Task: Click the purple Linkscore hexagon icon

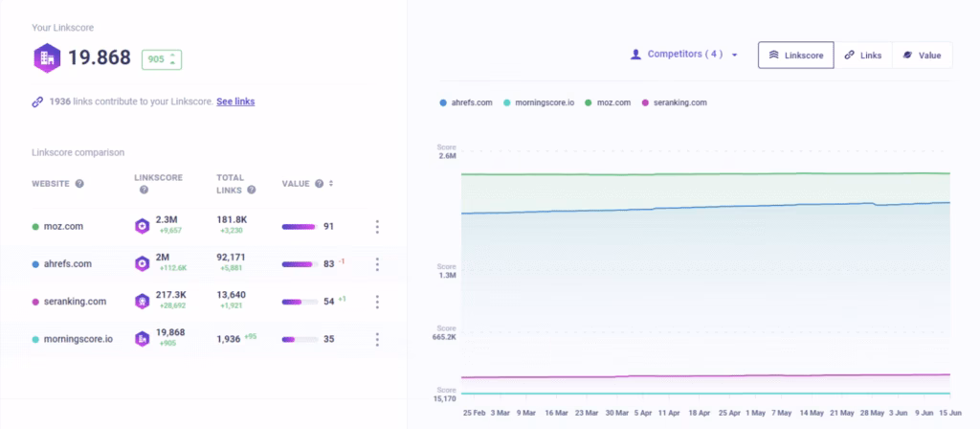Action: 47,57
